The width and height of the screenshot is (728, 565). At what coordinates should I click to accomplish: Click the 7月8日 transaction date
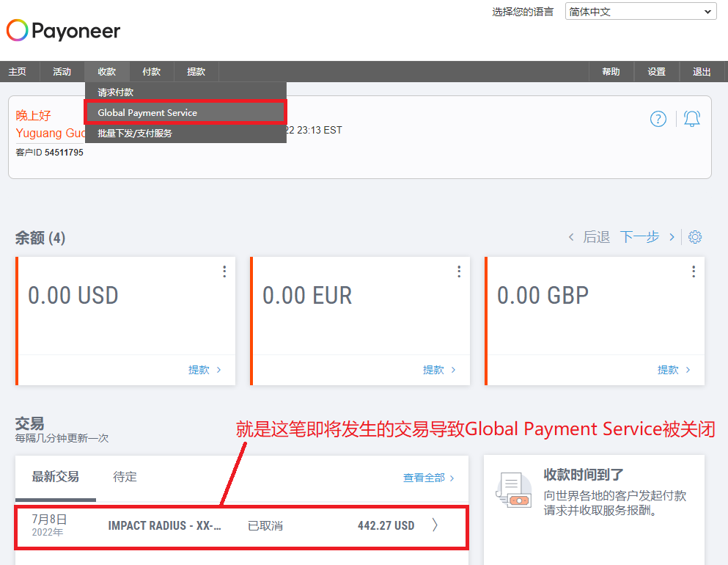(x=49, y=519)
